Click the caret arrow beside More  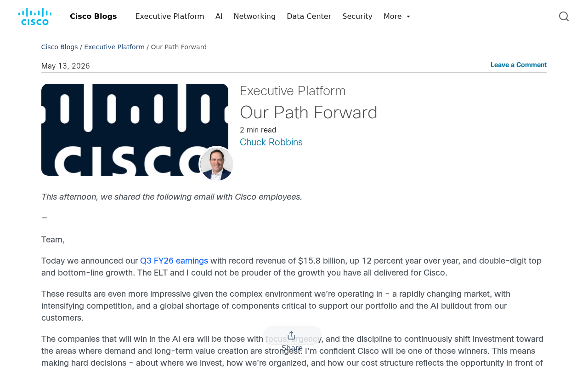(x=408, y=17)
